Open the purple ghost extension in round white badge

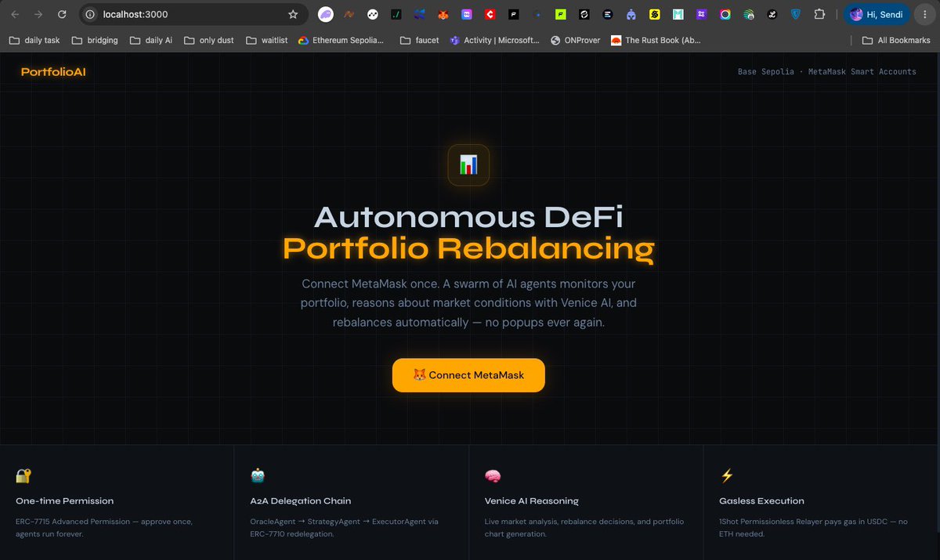[x=325, y=14]
